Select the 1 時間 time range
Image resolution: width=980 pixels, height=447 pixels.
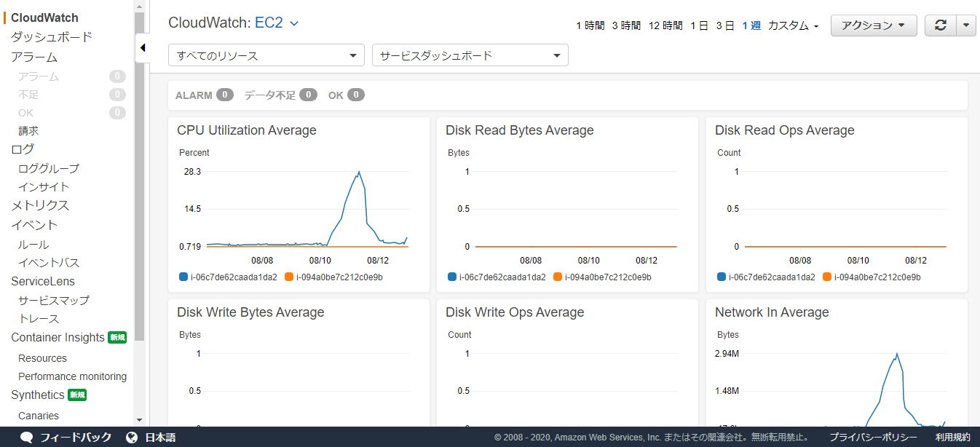click(590, 25)
